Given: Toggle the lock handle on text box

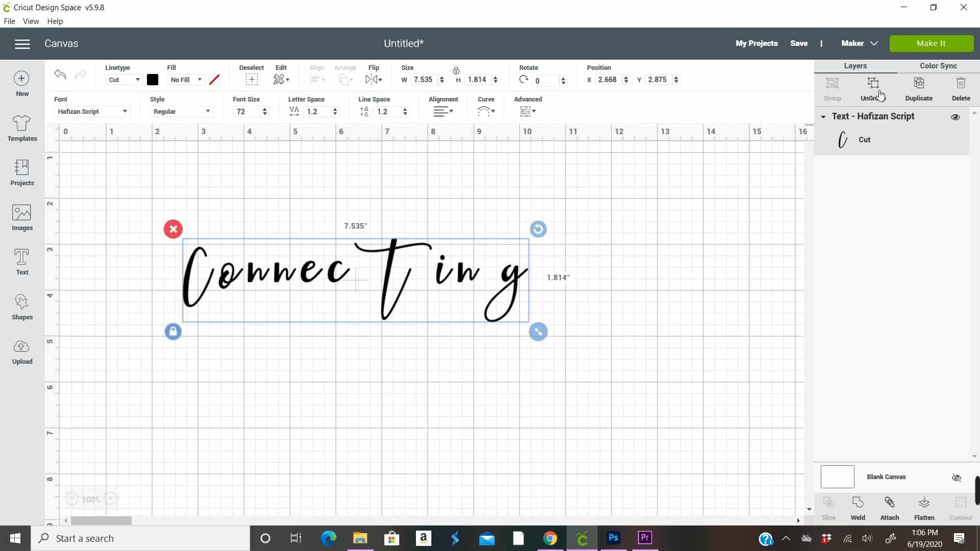Looking at the screenshot, I should [173, 332].
